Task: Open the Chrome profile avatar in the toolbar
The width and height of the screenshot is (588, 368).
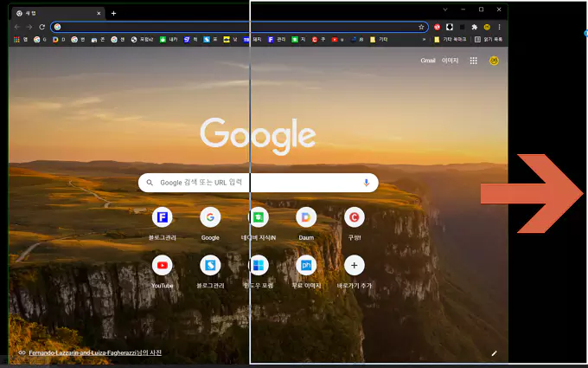Action: point(487,27)
